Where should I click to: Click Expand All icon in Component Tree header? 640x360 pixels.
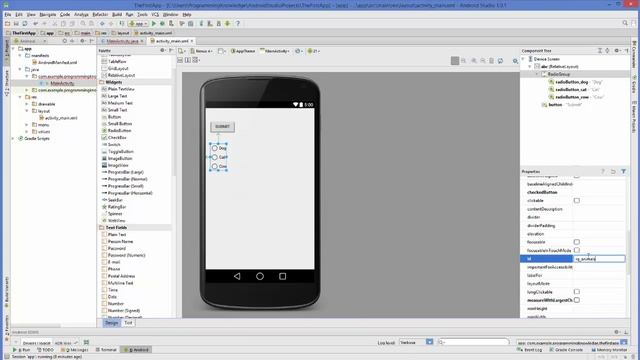[x=600, y=51]
